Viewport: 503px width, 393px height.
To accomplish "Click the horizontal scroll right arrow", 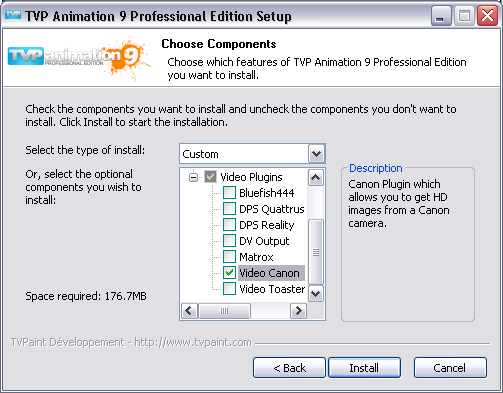I will pos(298,311).
